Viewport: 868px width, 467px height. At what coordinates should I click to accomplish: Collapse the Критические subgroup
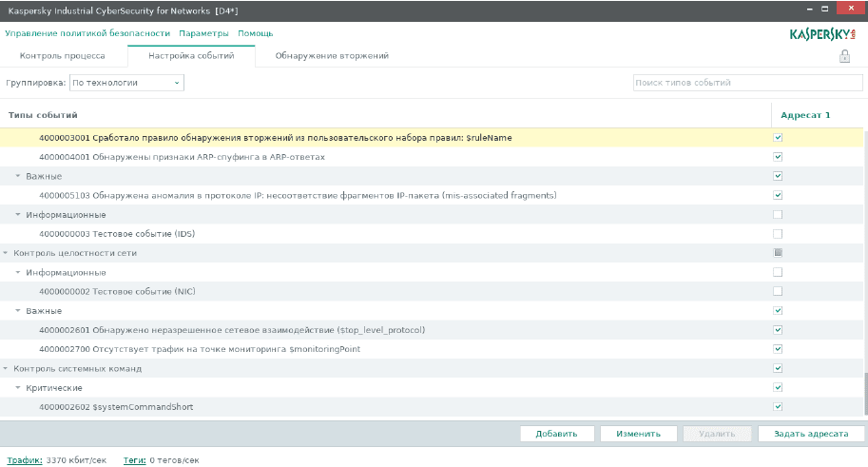pyautogui.click(x=18, y=388)
